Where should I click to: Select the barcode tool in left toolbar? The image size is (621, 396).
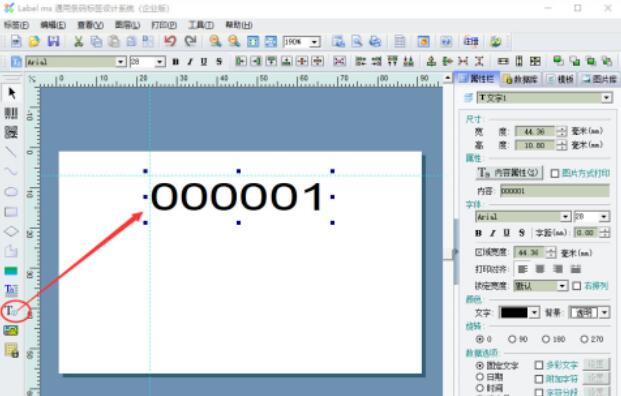point(11,113)
